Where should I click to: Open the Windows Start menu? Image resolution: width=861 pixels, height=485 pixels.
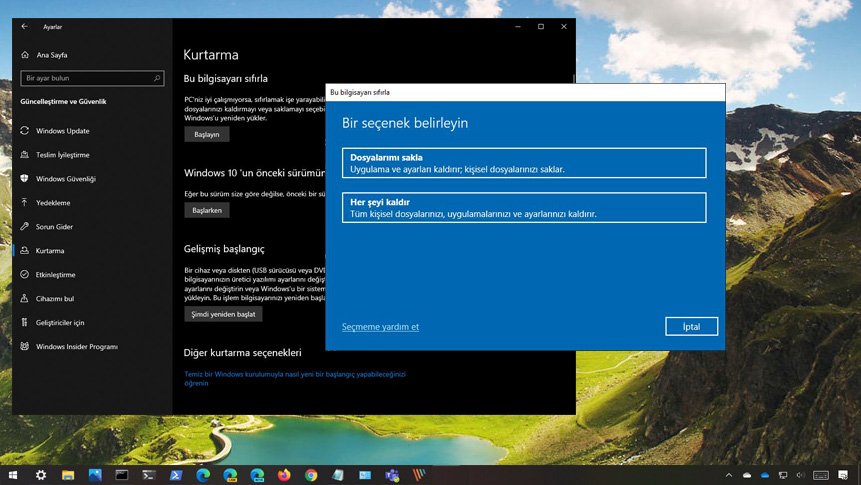point(13,475)
